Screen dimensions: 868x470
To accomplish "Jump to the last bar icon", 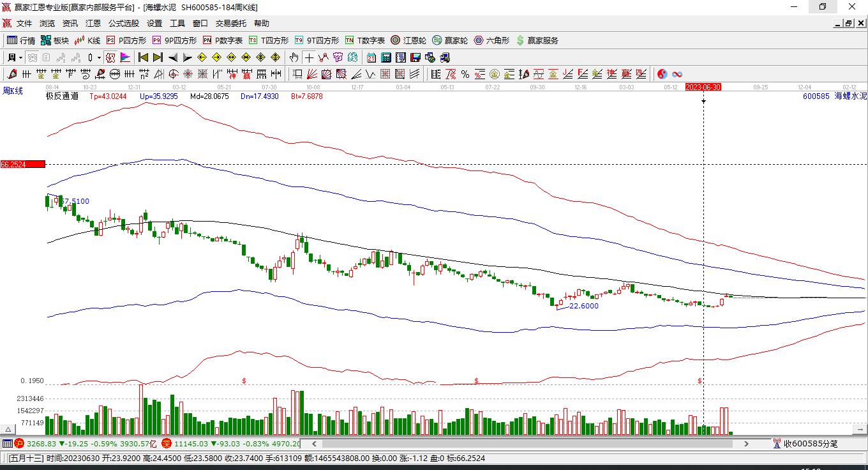I will pos(158,57).
